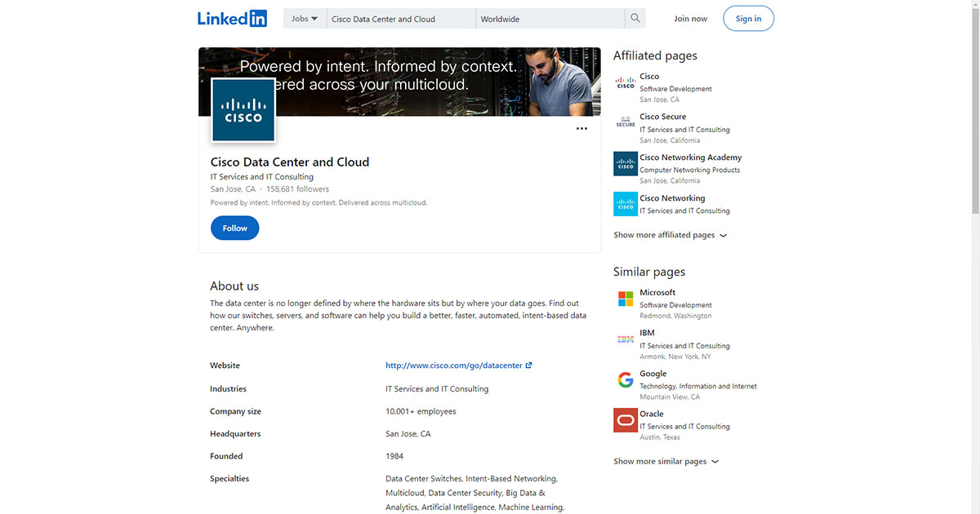This screenshot has height=514, width=980.
Task: Expand Show more affiliated pages
Action: pos(670,234)
